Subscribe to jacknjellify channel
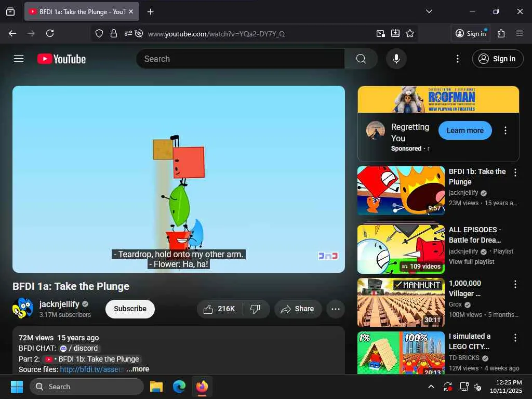The height and width of the screenshot is (399, 532). click(x=130, y=309)
